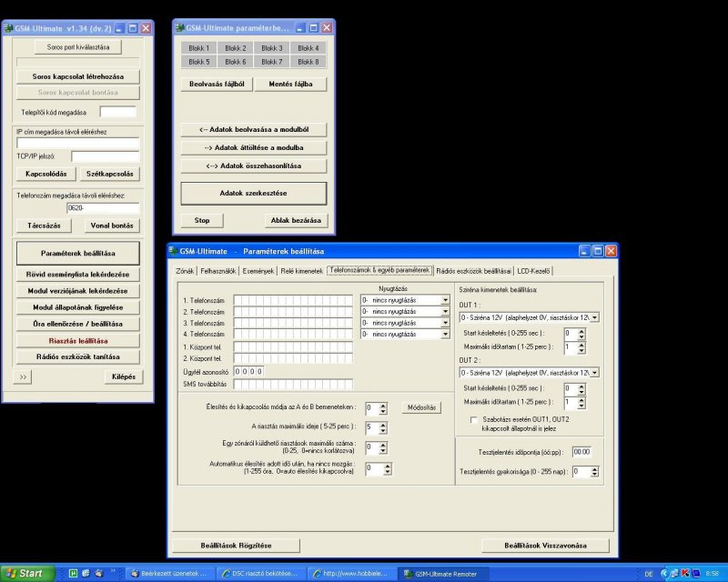Screen dimensions: 728x582
Task: Click Beolvasás fájlból button
Action: [217, 84]
